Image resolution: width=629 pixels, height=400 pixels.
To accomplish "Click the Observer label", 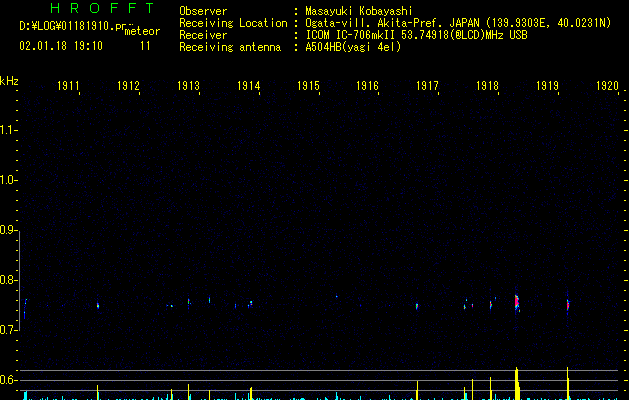I will click(x=203, y=11).
